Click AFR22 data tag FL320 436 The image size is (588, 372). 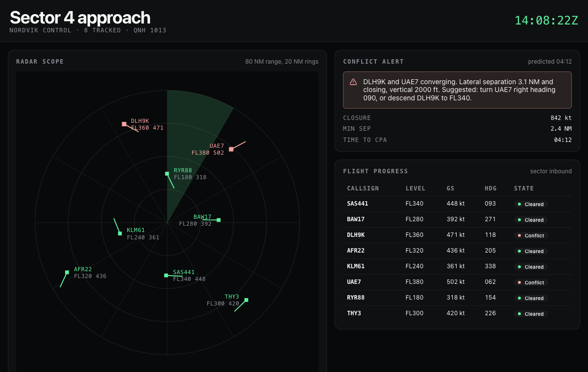(x=90, y=276)
